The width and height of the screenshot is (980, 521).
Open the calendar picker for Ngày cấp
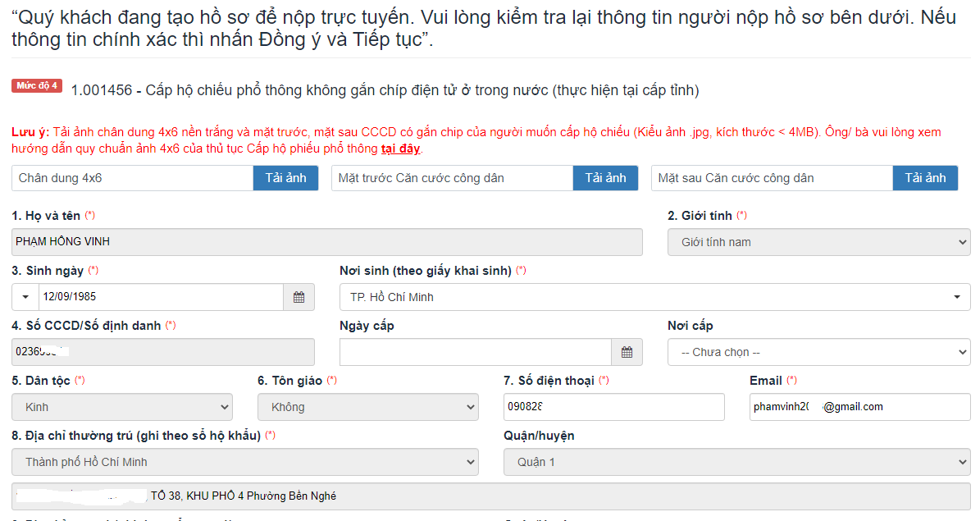(627, 352)
